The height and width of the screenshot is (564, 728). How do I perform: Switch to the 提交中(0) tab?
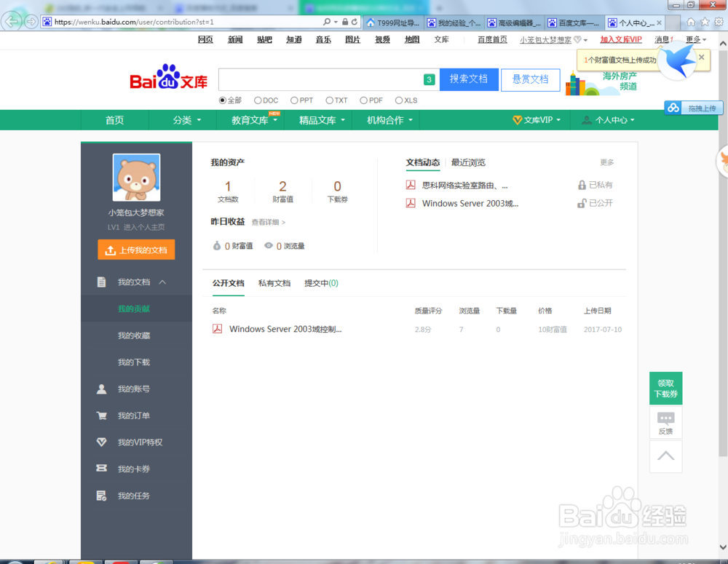(x=321, y=283)
